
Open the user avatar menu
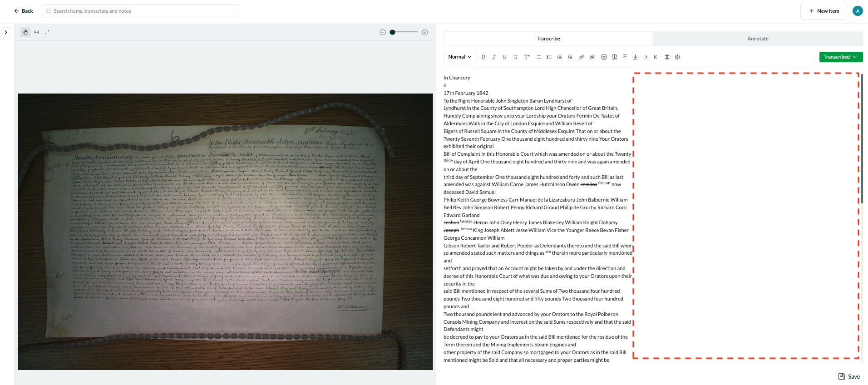(858, 11)
